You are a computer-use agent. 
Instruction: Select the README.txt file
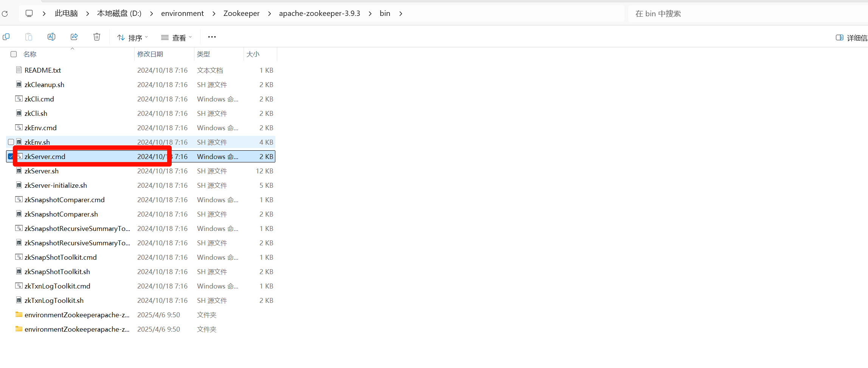[43, 70]
